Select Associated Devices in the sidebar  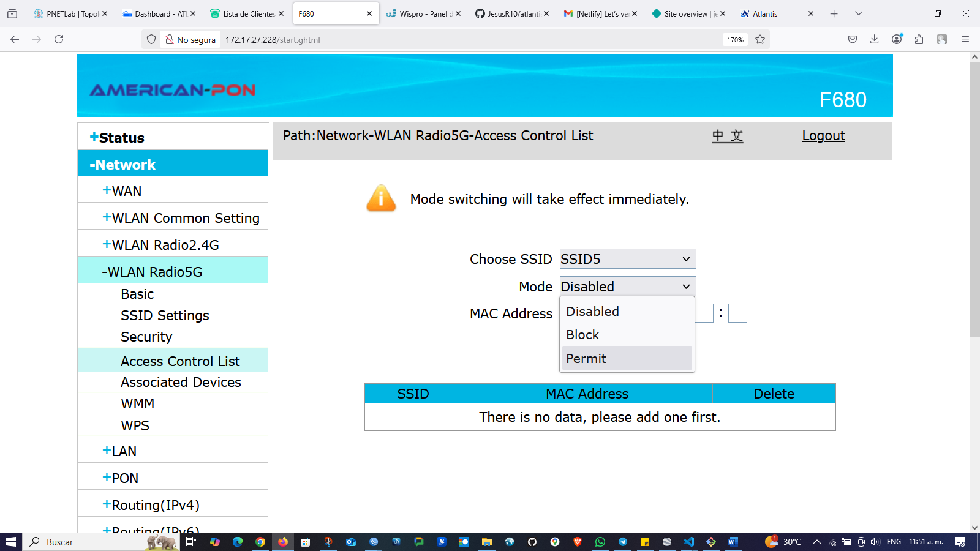pyautogui.click(x=181, y=382)
